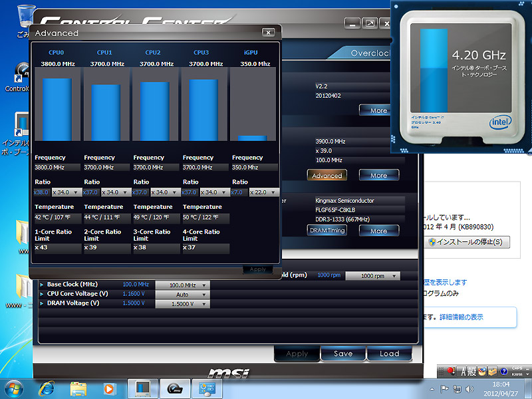Open Base Clock 100.0 MHz dropdown
The image size is (532, 399).
182,285
